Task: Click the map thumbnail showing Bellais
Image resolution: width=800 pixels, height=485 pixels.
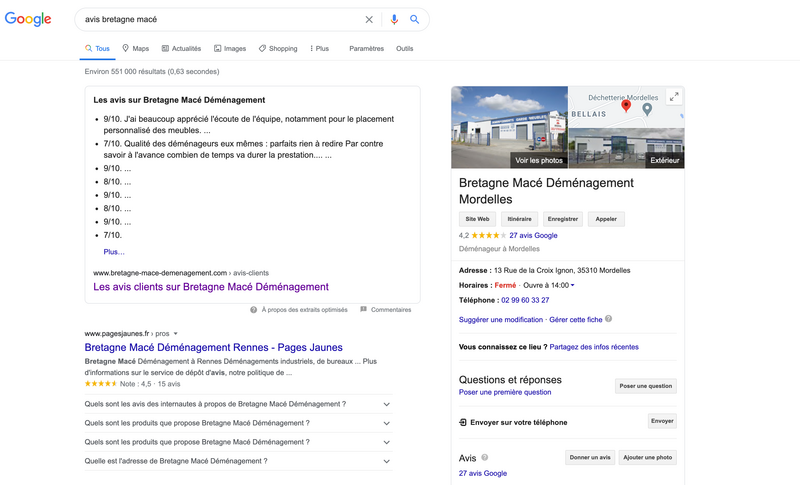Action: point(627,107)
